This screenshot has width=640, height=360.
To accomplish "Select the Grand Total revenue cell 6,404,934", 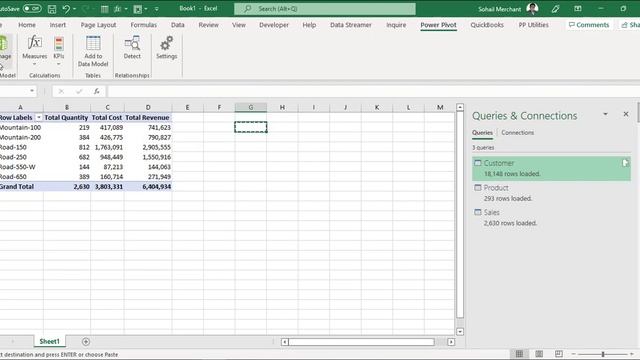I will coord(148,187).
